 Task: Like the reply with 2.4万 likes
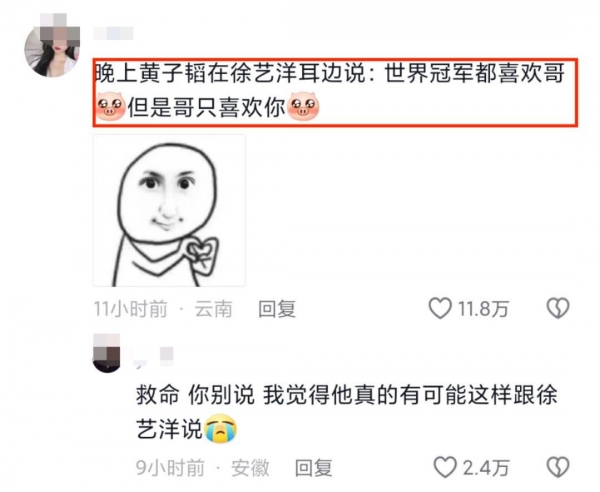445,467
